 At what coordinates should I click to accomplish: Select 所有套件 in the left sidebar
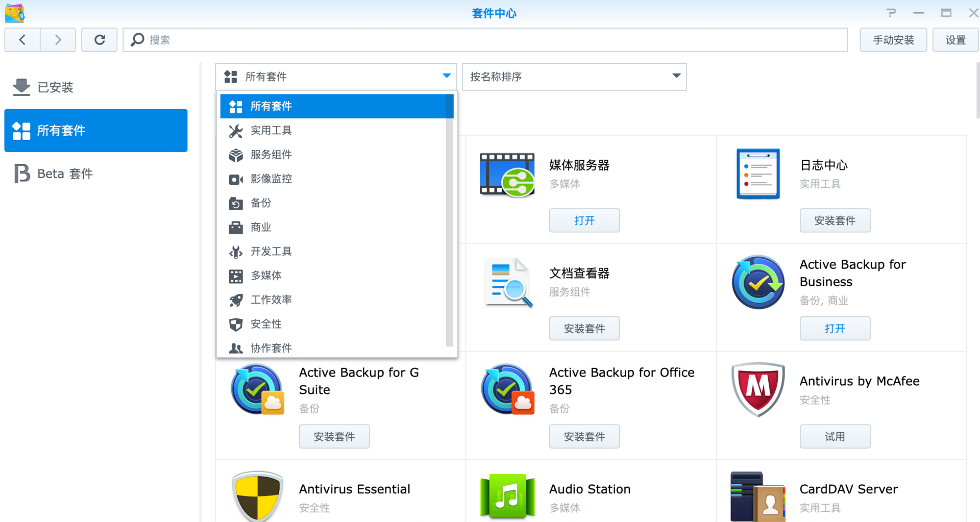(x=96, y=131)
